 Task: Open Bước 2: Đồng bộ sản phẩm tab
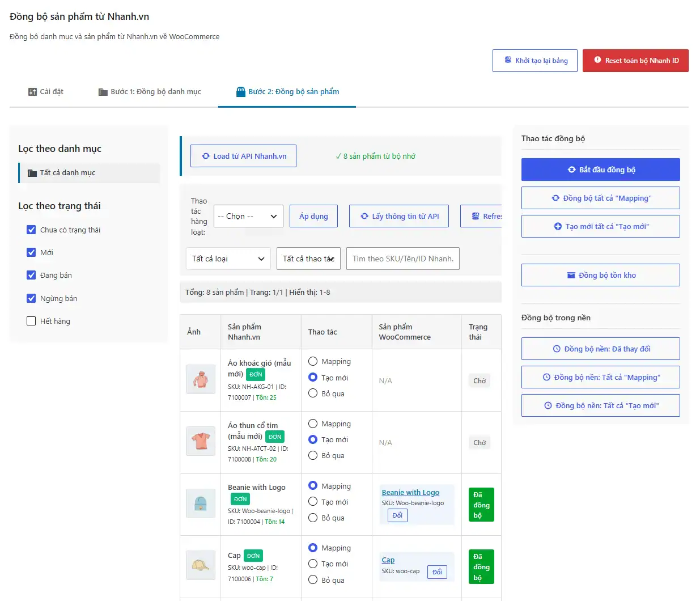click(x=287, y=92)
